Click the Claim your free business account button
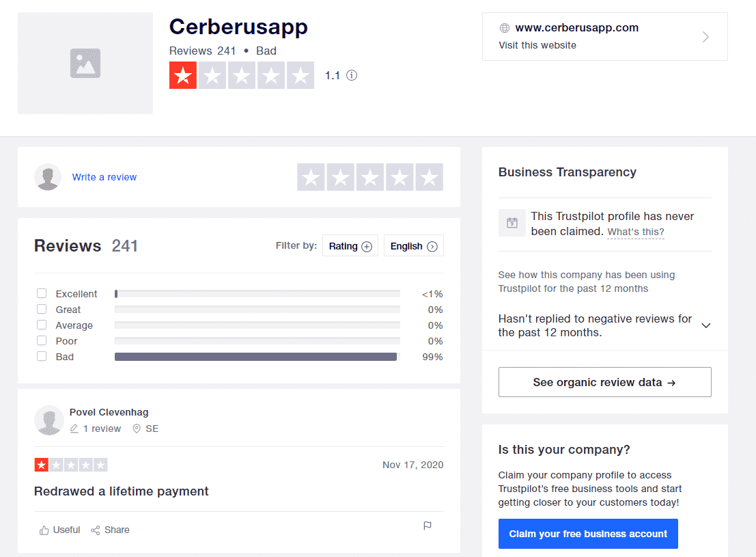This screenshot has height=557, width=756. click(x=587, y=534)
